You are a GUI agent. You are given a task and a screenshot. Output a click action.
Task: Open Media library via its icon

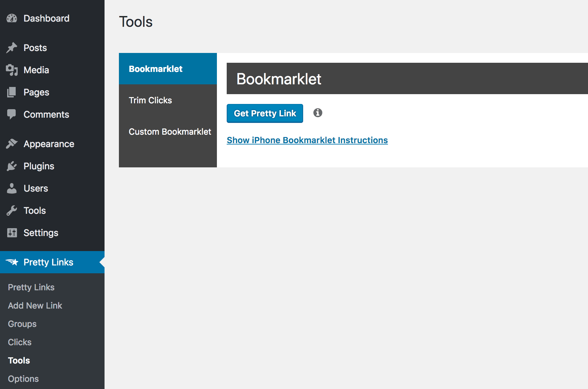pos(12,70)
